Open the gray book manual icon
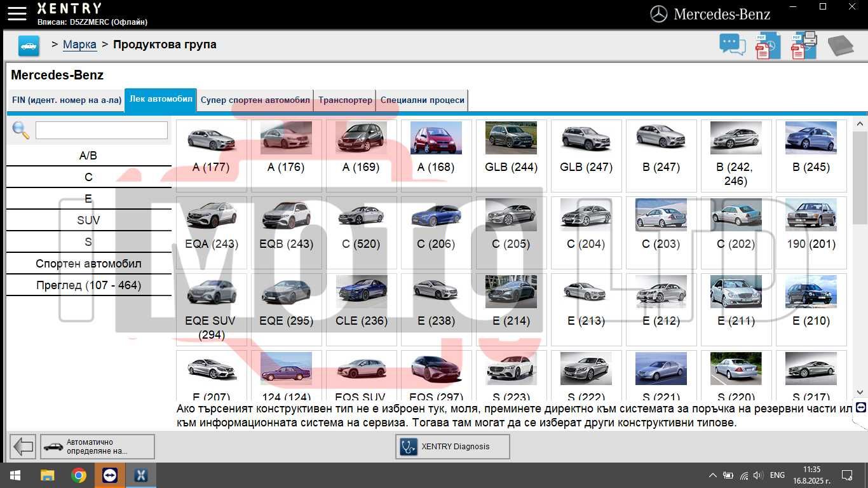Viewport: 868px width, 488px height. pos(841,46)
